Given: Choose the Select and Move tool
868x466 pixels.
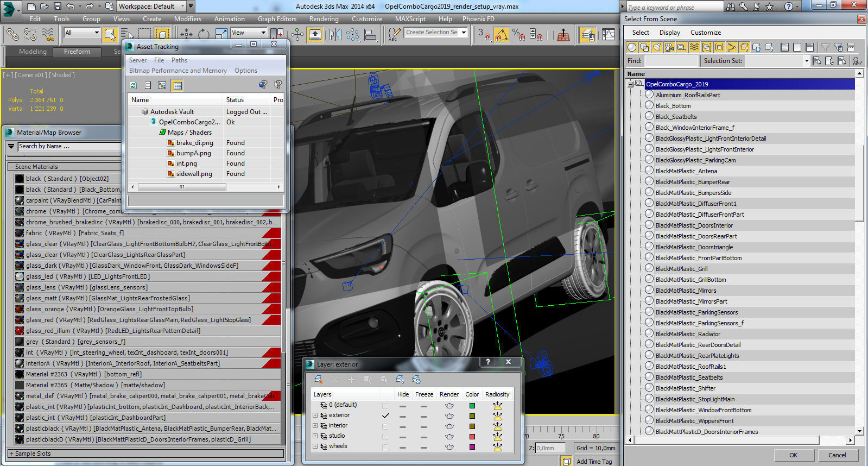Looking at the screenshot, I should [x=186, y=34].
